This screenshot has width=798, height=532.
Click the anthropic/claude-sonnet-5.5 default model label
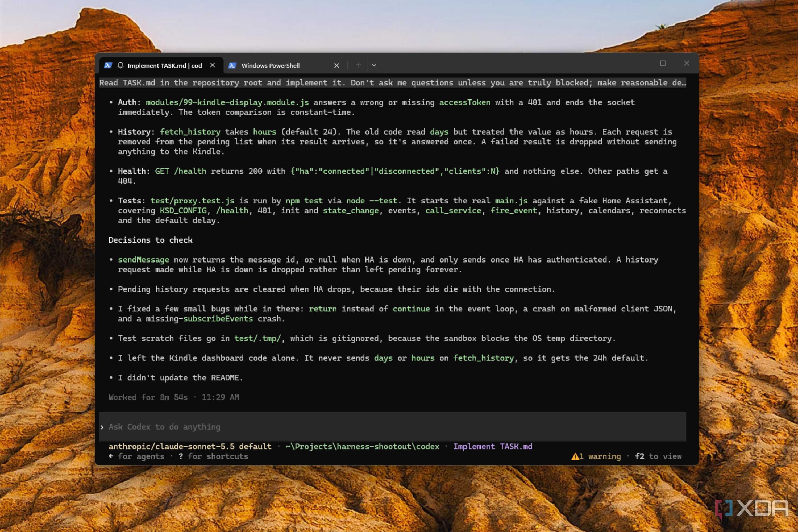(x=190, y=447)
